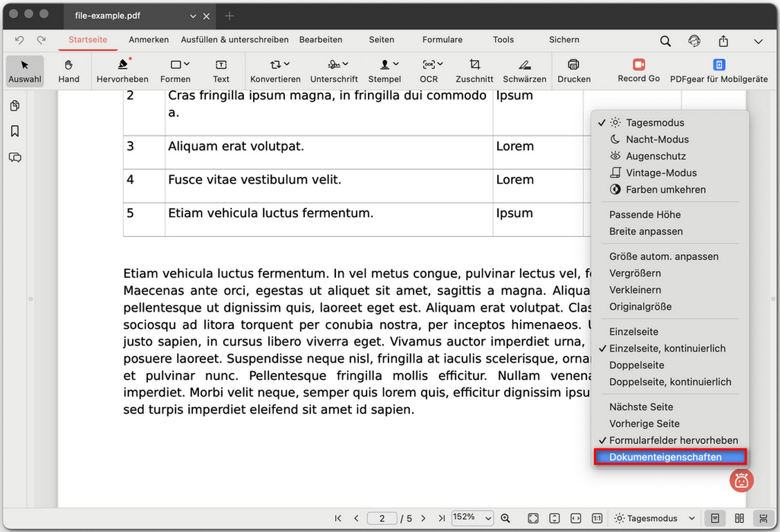The width and height of the screenshot is (780, 532).
Task: Click the Hervorheben highlighter tool
Action: [x=122, y=70]
